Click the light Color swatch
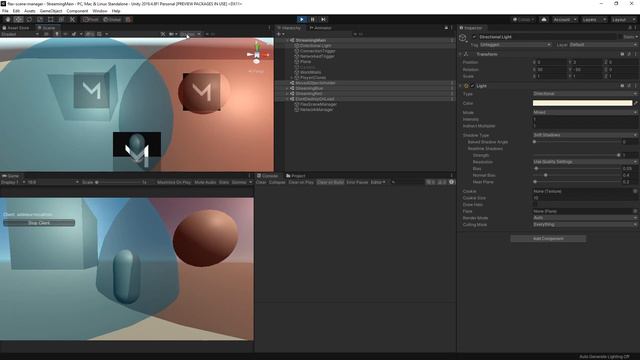Image resolution: width=640 pixels, height=360 pixels. tap(582, 103)
